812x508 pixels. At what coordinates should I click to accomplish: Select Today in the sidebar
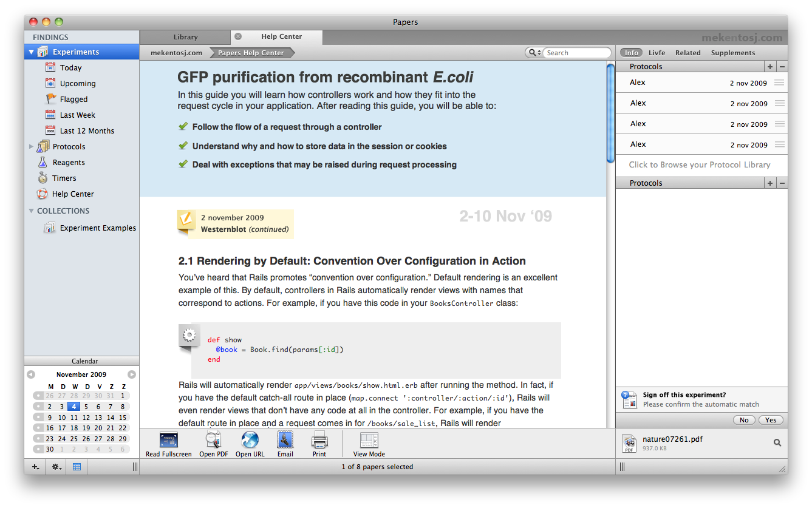click(70, 68)
